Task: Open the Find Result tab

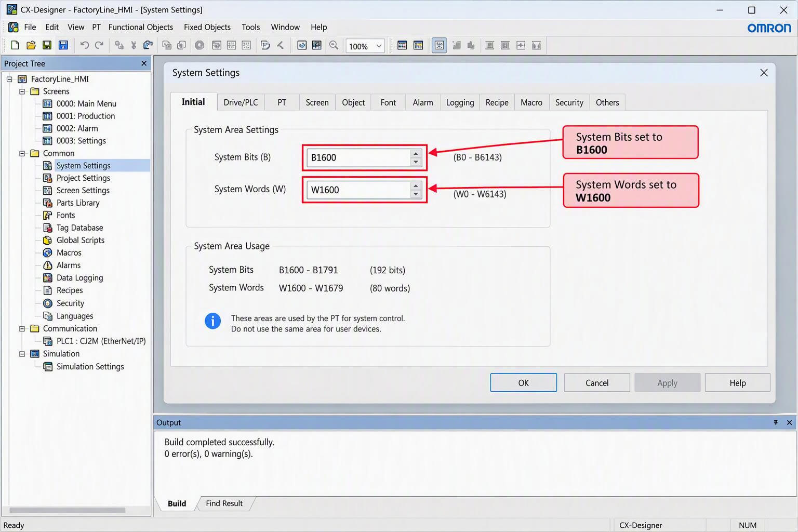Action: tap(224, 503)
